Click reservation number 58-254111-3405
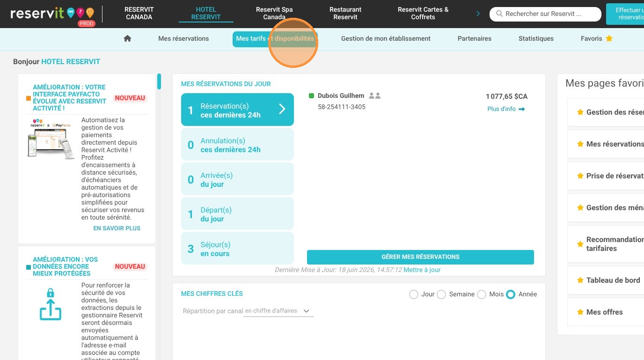The width and height of the screenshot is (644, 360). click(342, 107)
